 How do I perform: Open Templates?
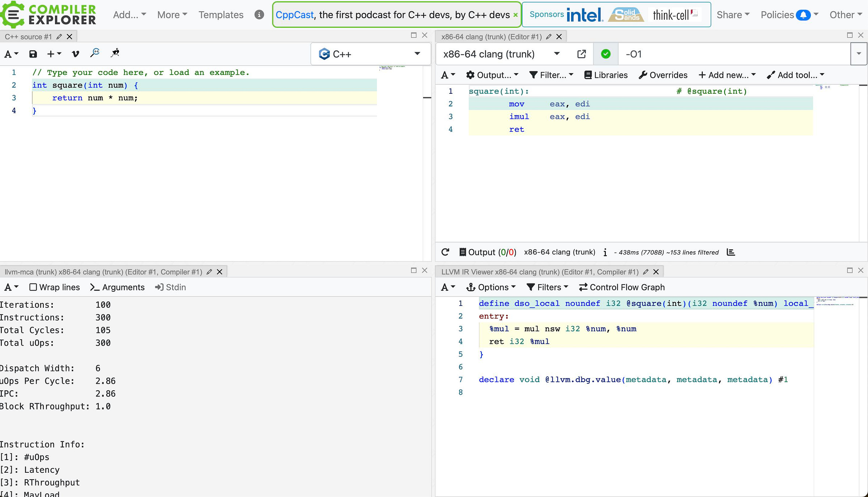tap(221, 15)
